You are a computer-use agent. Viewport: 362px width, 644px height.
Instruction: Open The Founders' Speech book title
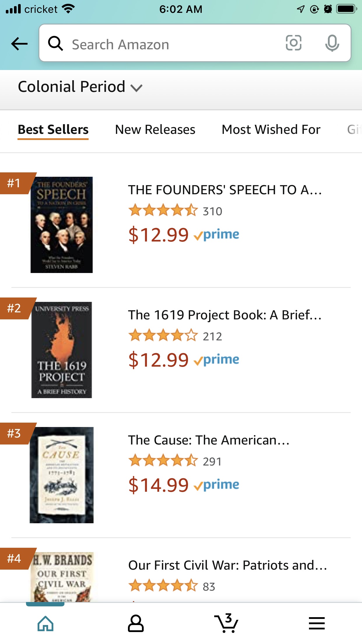(225, 190)
